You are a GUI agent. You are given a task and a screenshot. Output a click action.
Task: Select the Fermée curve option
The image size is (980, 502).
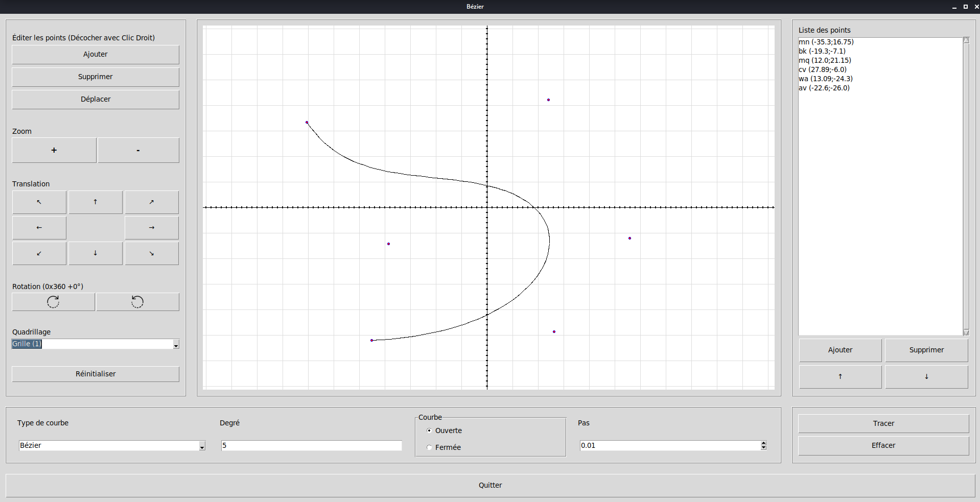click(429, 447)
